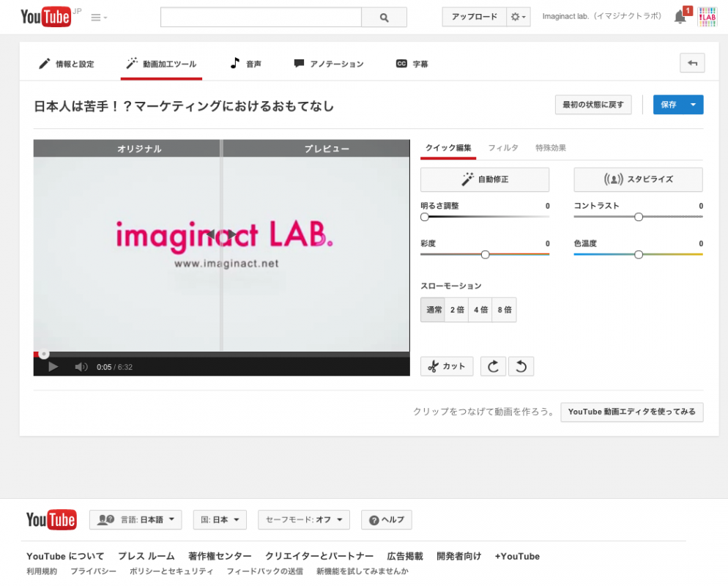The width and height of the screenshot is (728, 586).
Task: Click YouTube 動画エディタを使ってみる button
Action: pos(632,412)
